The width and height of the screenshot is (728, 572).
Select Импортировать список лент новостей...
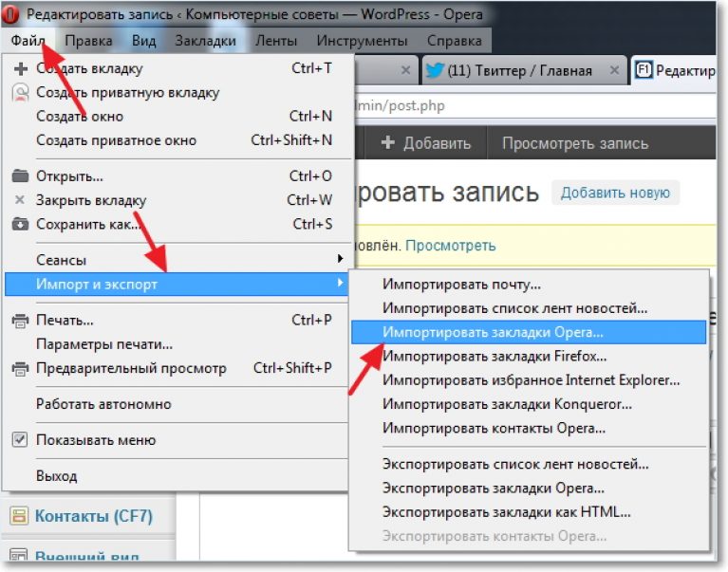pyautogui.click(x=529, y=308)
